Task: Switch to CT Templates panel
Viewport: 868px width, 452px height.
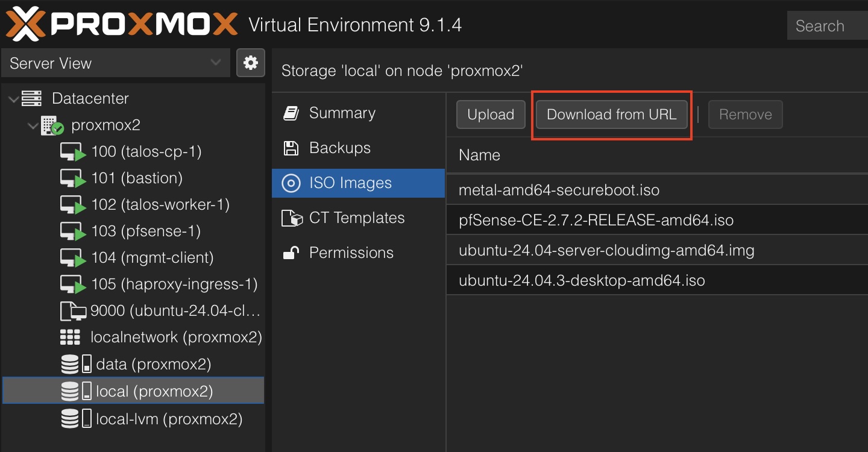Action: pos(356,218)
